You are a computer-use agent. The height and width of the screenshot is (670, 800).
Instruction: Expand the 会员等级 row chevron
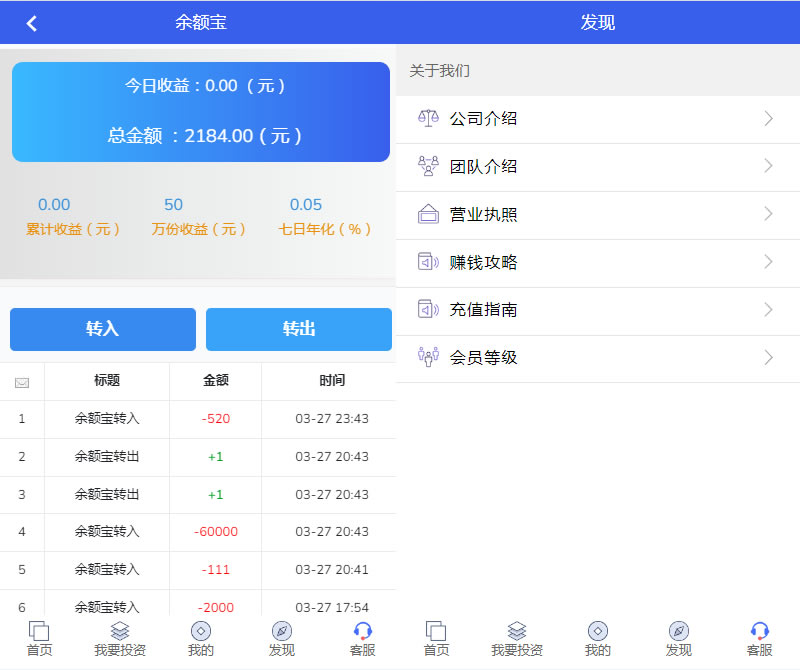[768, 357]
